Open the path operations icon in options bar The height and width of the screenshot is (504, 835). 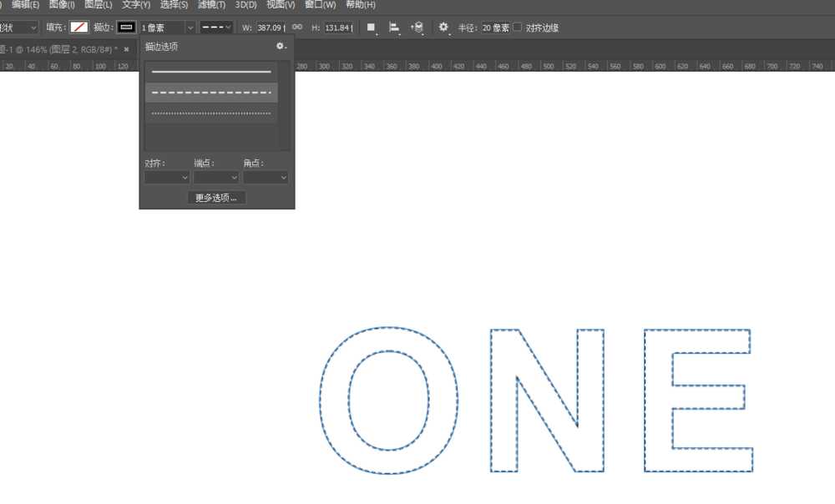[x=371, y=28]
